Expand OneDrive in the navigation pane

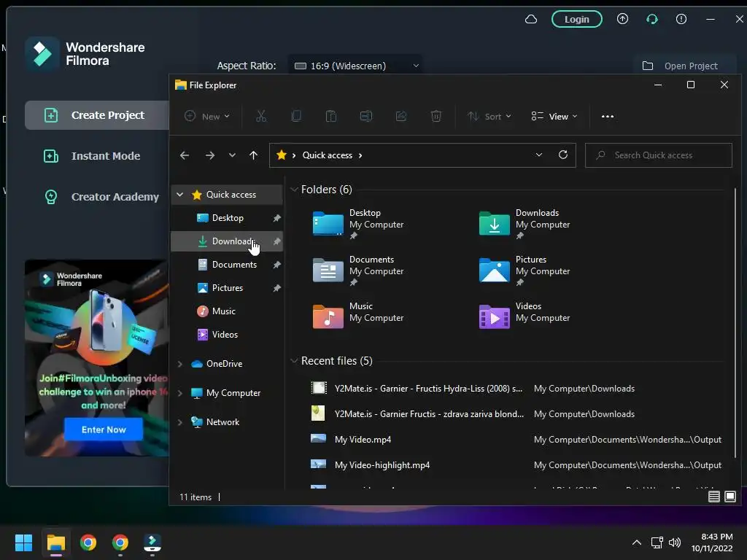click(180, 364)
